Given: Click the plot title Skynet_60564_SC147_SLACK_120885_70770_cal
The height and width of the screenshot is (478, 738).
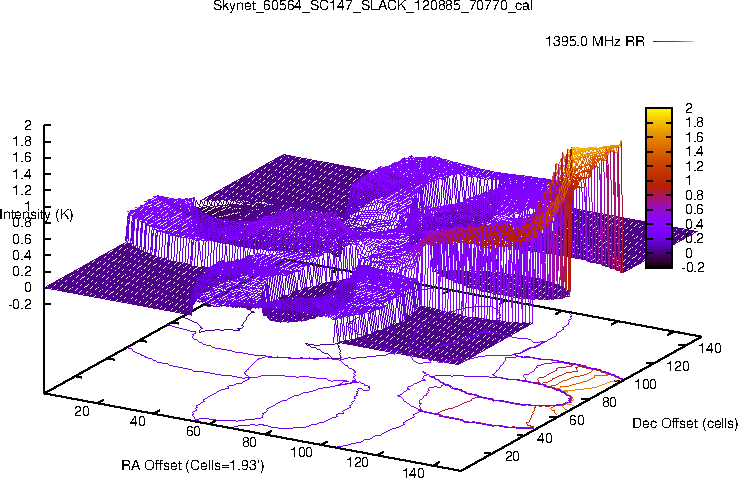Looking at the screenshot, I should (372, 6).
